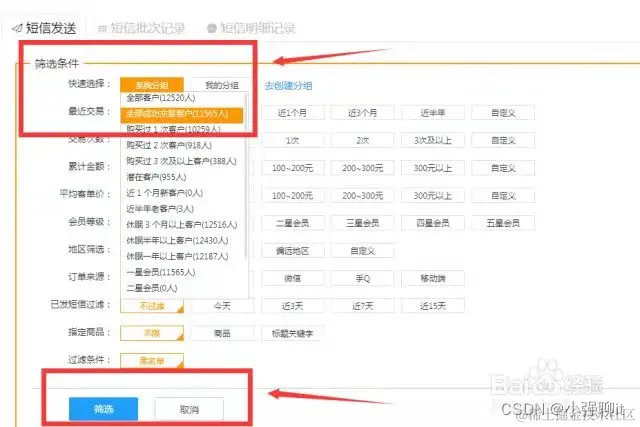Open the 短信发送 tab
640x427 pixels.
click(x=44, y=28)
